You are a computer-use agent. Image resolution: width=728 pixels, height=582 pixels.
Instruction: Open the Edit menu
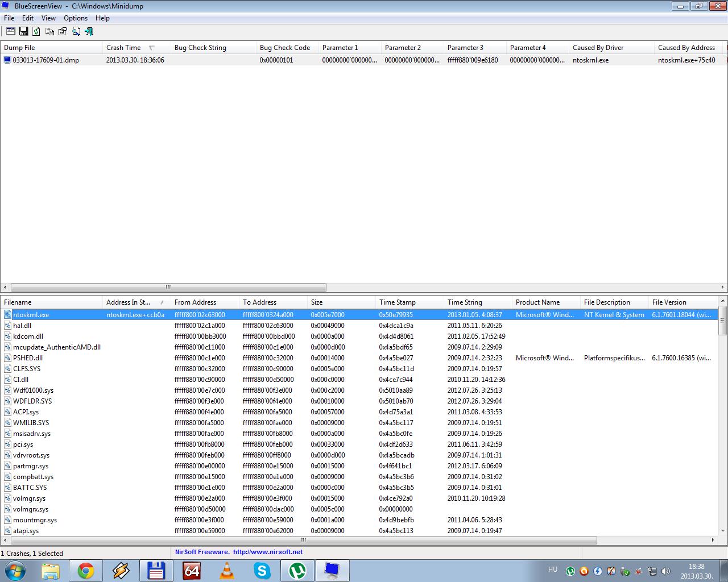pyautogui.click(x=28, y=18)
